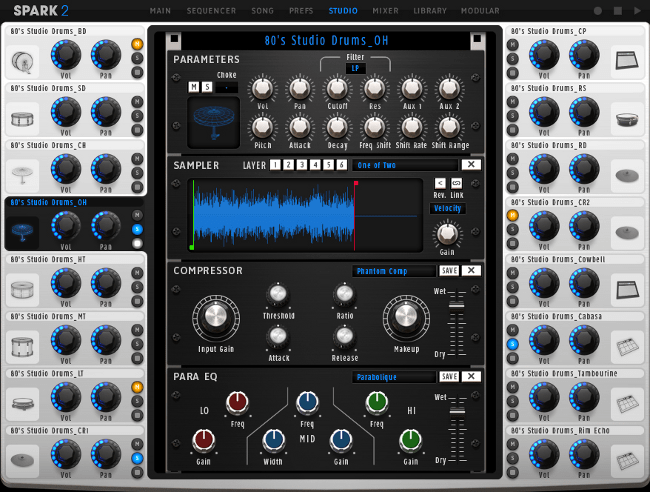650x492 pixels.
Task: Toggle mute on 80's Studio Drums_BD channel
Action: pos(137,45)
